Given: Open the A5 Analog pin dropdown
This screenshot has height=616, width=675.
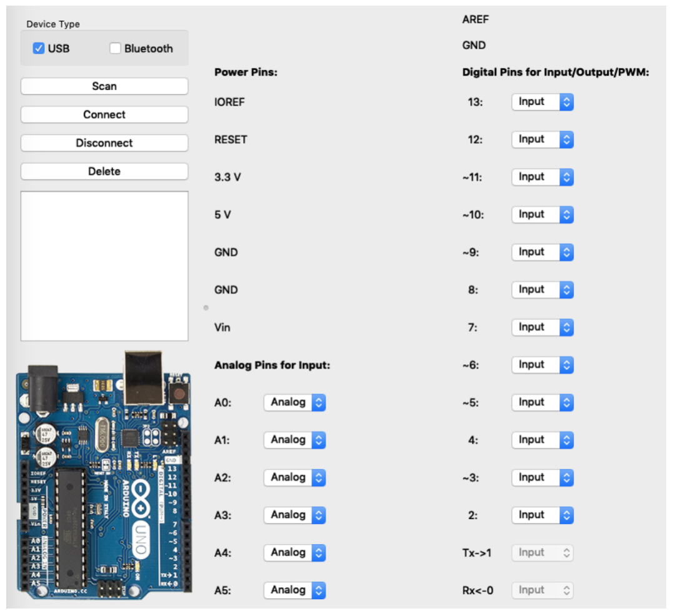Looking at the screenshot, I should click(x=294, y=590).
